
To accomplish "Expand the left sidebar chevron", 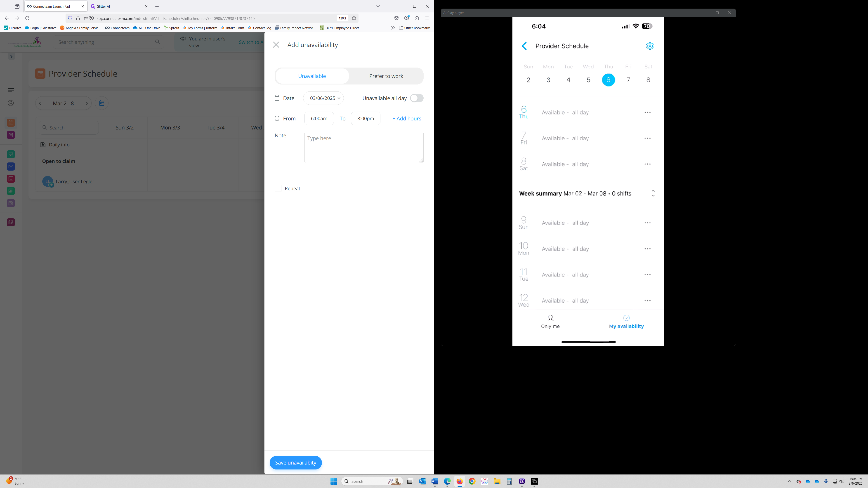I will tap(11, 56).
